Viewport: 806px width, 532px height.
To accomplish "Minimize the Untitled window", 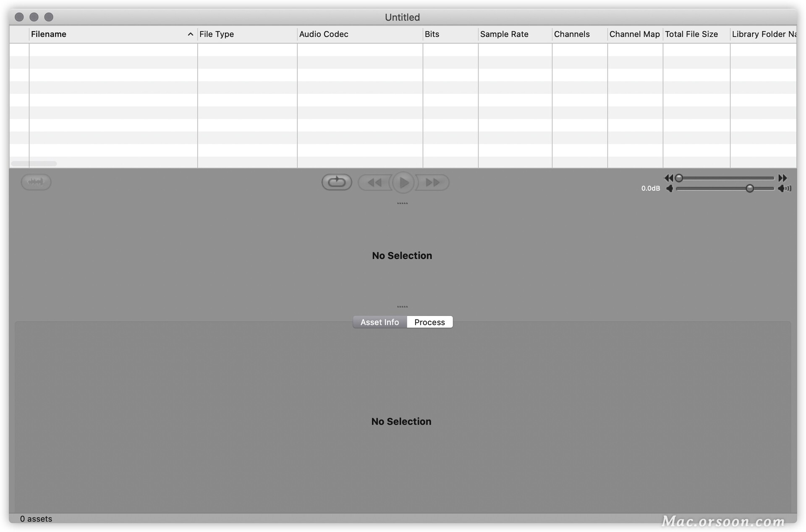I will click(x=34, y=17).
